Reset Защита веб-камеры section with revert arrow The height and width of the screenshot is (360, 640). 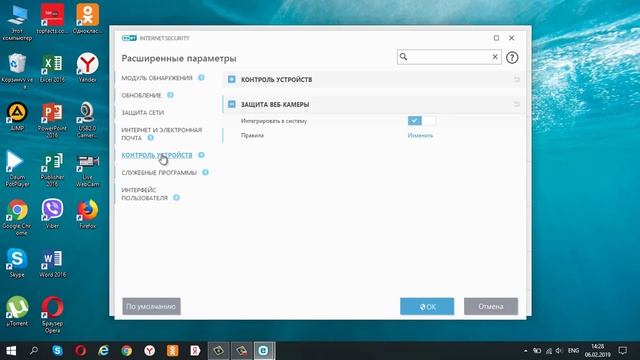pos(517,104)
